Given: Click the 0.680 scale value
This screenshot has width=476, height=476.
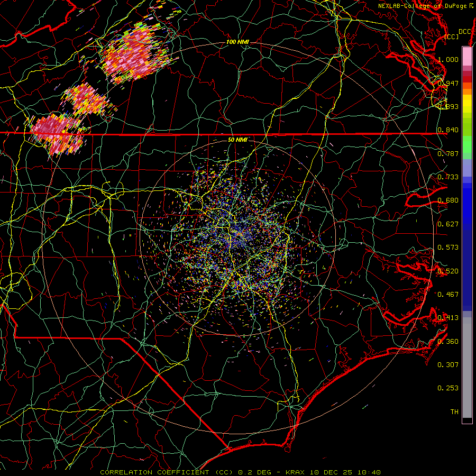Looking at the screenshot, I should click(448, 200).
